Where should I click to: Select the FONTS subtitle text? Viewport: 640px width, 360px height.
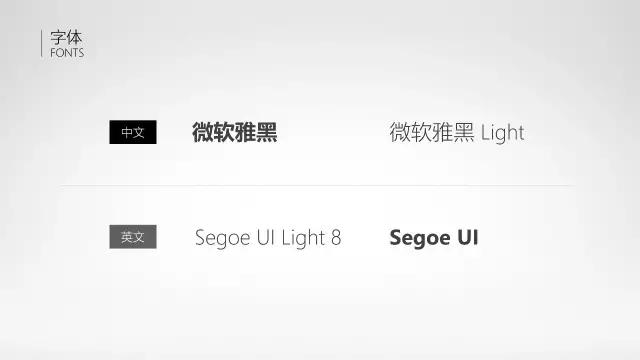coord(67,53)
